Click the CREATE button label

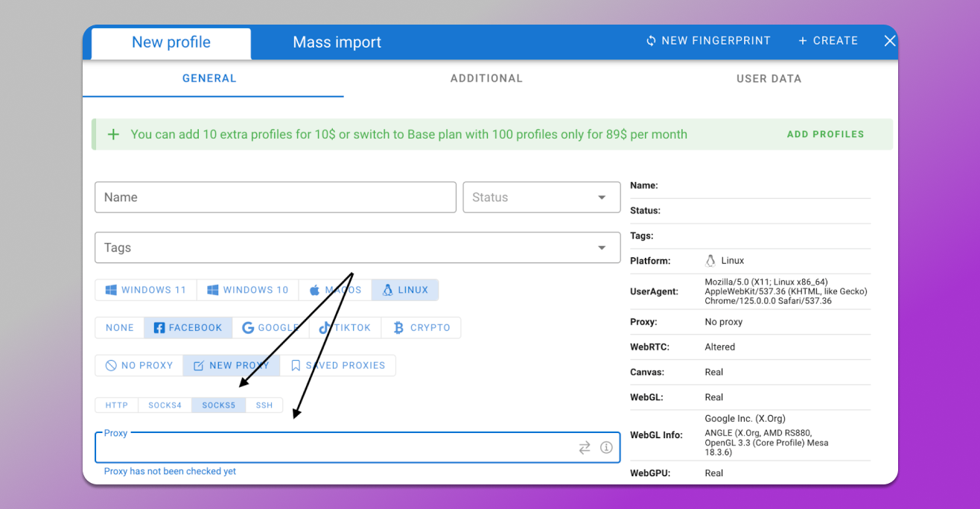(836, 41)
